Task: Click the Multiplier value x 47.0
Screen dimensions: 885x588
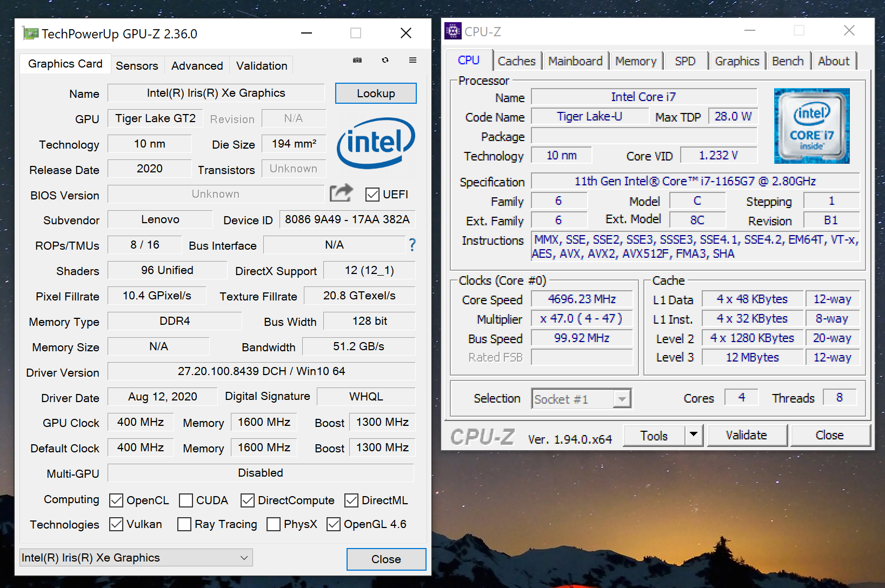Action: coord(582,318)
